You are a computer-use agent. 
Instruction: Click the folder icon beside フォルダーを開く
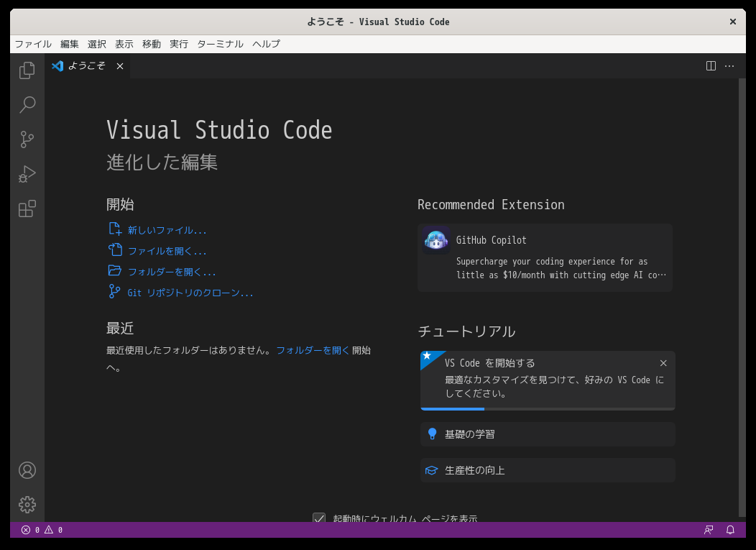click(x=115, y=270)
